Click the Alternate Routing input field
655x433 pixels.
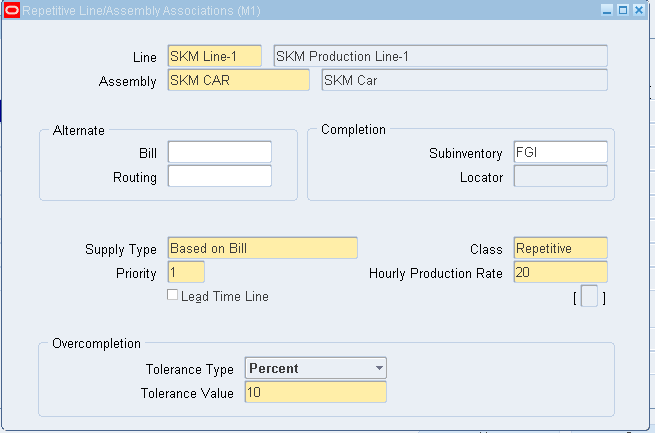tap(220, 177)
